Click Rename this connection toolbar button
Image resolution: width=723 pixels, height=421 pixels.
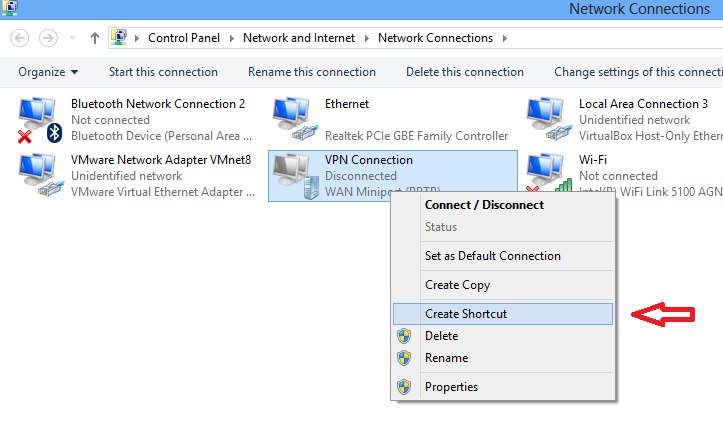click(311, 72)
